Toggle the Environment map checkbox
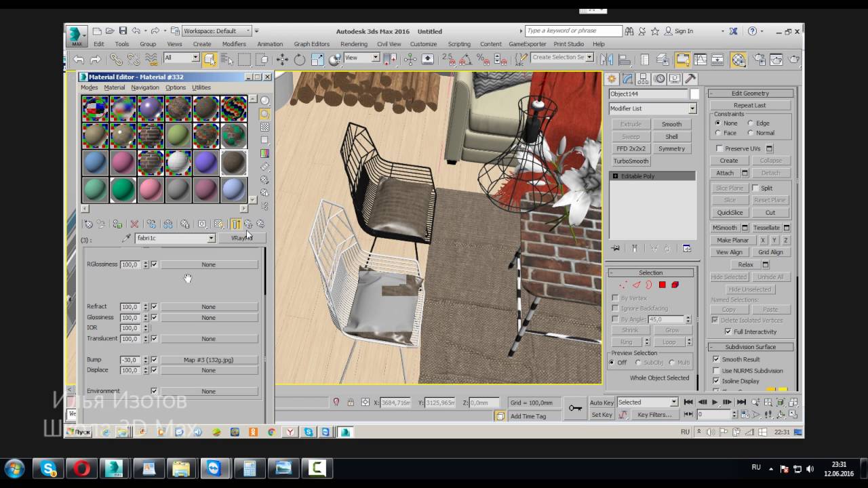The width and height of the screenshot is (868, 488). 154,391
